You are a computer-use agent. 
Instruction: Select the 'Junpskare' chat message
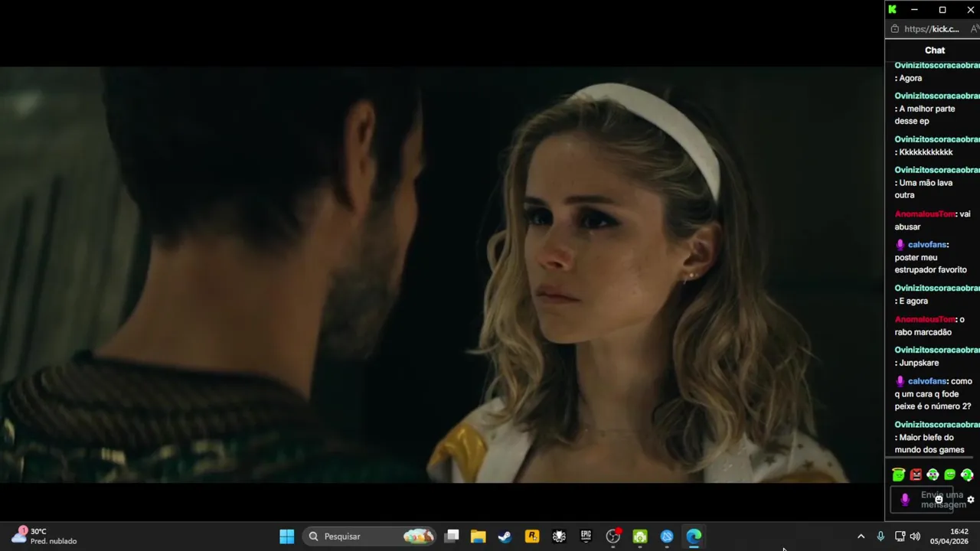[916, 363]
